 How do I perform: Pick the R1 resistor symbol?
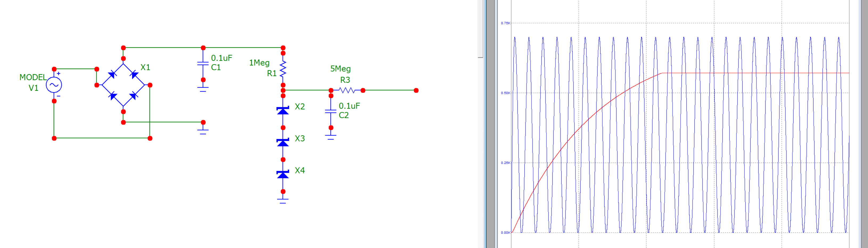(x=283, y=69)
